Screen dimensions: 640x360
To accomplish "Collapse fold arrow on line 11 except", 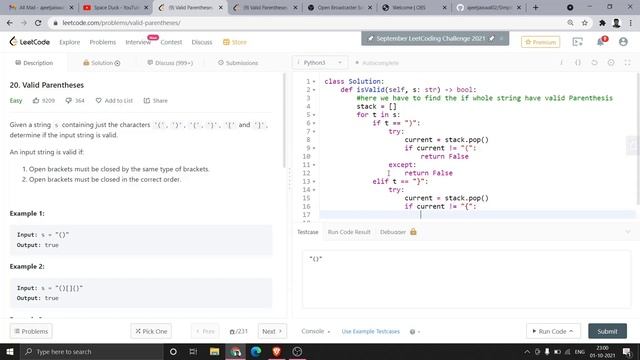I will [x=314, y=165].
